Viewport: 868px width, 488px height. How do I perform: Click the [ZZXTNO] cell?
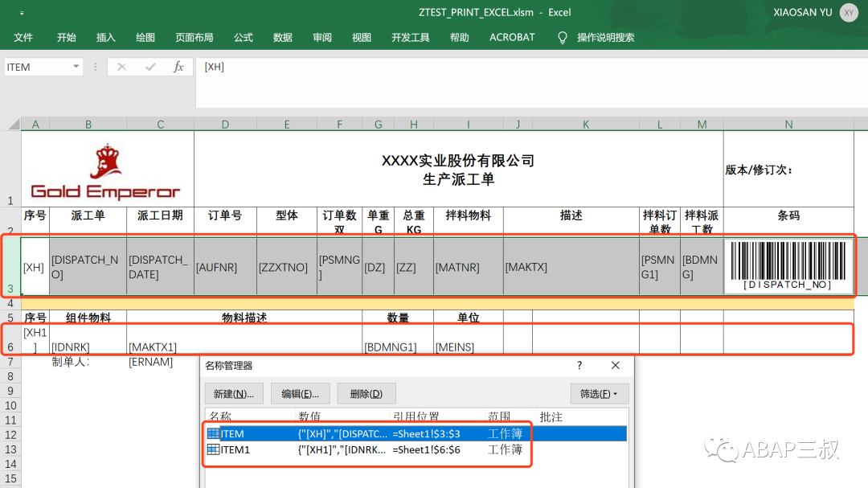(287, 267)
